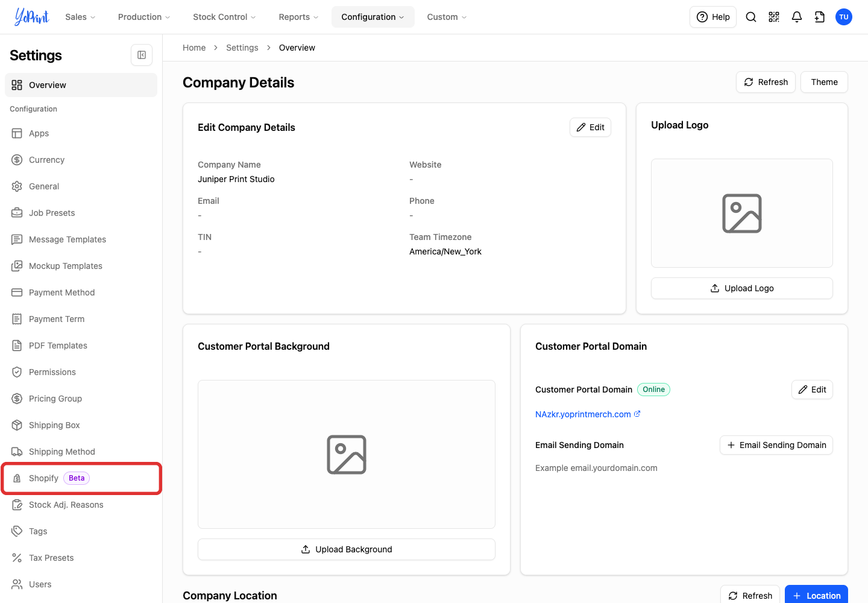Click the Shopify bag icon
Screen dimensions: 868x603
click(x=17, y=478)
